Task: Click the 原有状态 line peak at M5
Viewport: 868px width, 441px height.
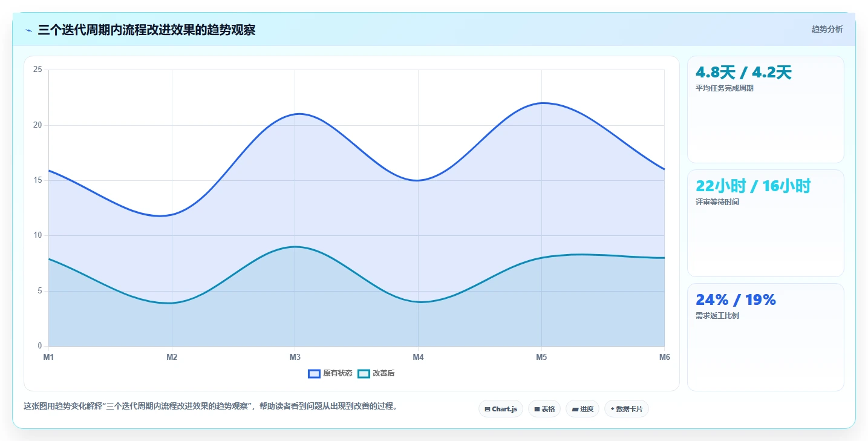Action: (x=541, y=103)
